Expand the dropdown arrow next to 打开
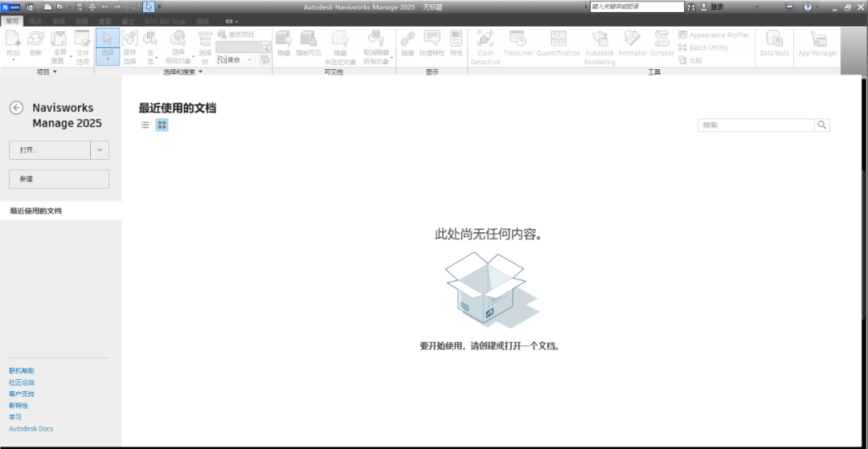The width and height of the screenshot is (868, 449). click(x=100, y=150)
